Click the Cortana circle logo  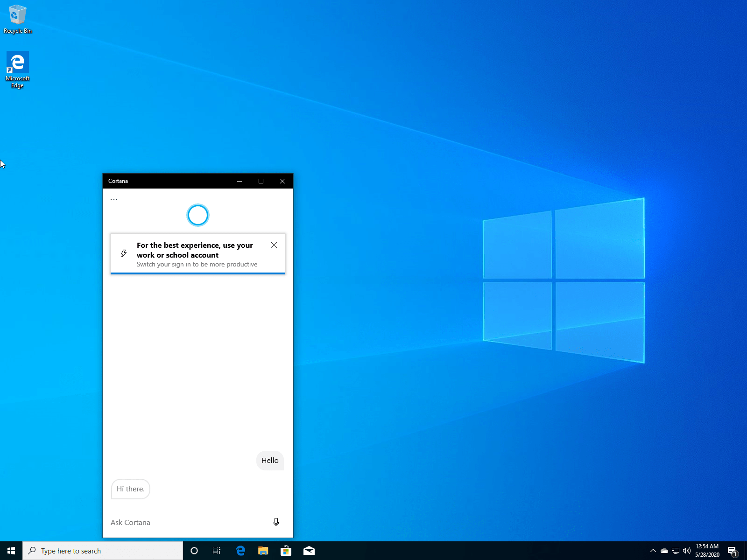pos(197,215)
